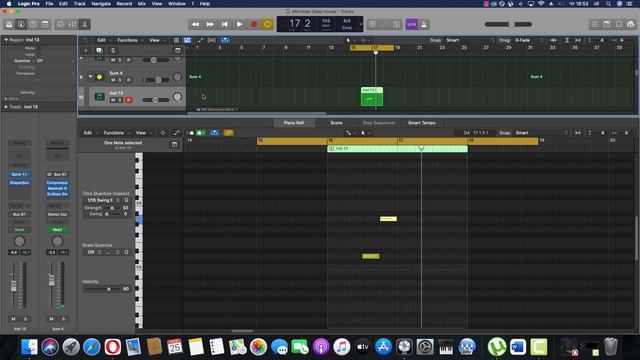Open the File menu in the menu bar
Image resolution: width=640 pixels, height=360 pixels.
tap(49, 4)
